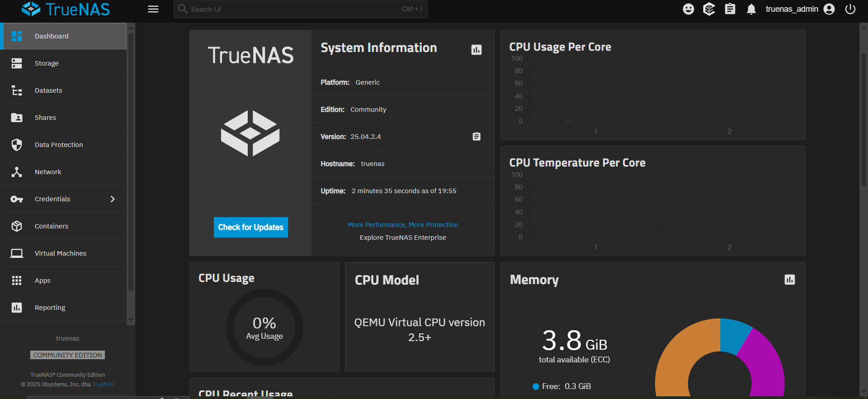Screen dimensions: 868x399
Task: Click the search magnifier icon
Action: [183, 9]
